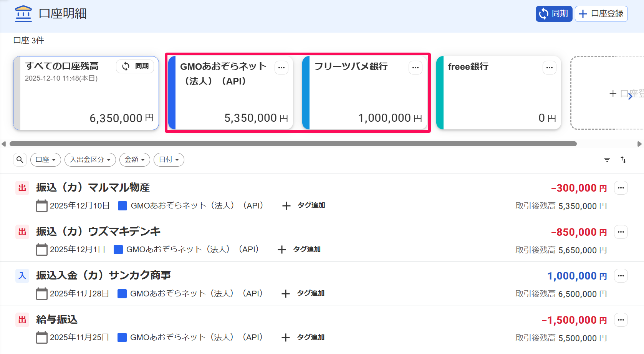Click the 1,000,000 円 deposit amount in blue

pos(577,276)
